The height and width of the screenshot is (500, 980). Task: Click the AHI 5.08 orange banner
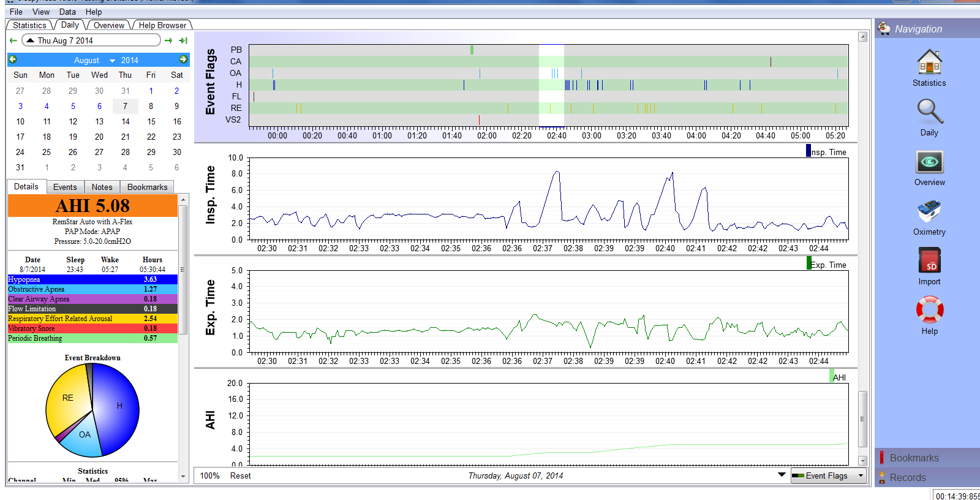(x=92, y=206)
